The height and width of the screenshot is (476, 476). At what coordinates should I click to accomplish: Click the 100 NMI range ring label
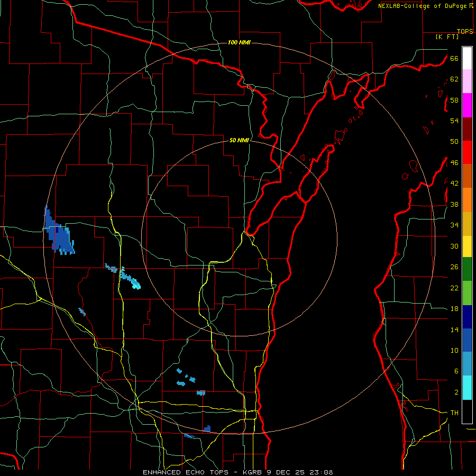tap(239, 42)
